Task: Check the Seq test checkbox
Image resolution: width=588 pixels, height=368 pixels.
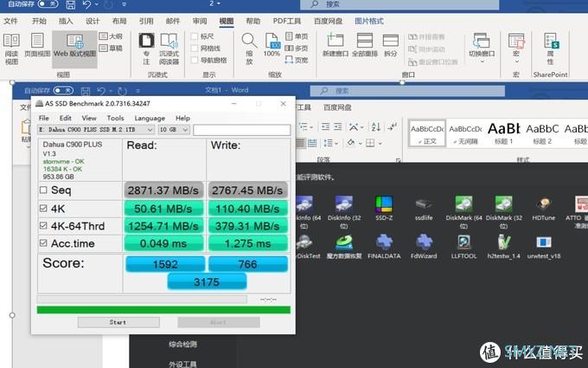Action: (x=43, y=190)
